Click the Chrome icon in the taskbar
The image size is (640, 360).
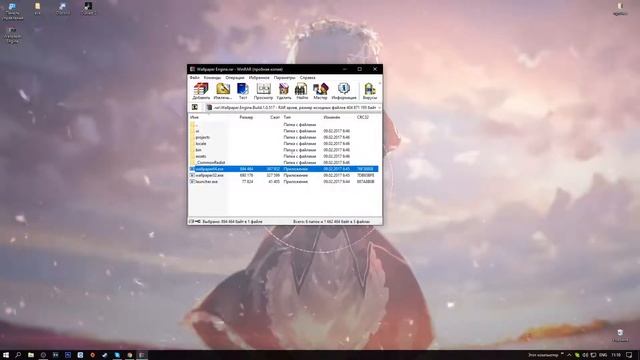click(x=129, y=355)
